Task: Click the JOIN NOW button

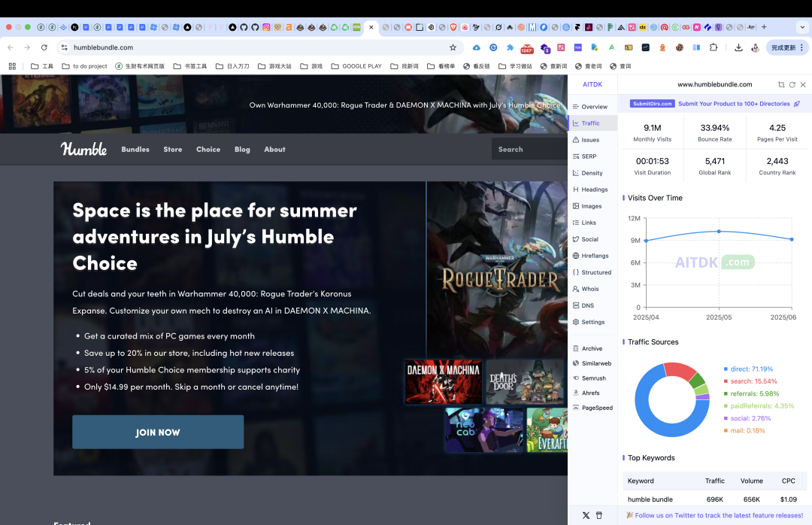Action: (158, 432)
